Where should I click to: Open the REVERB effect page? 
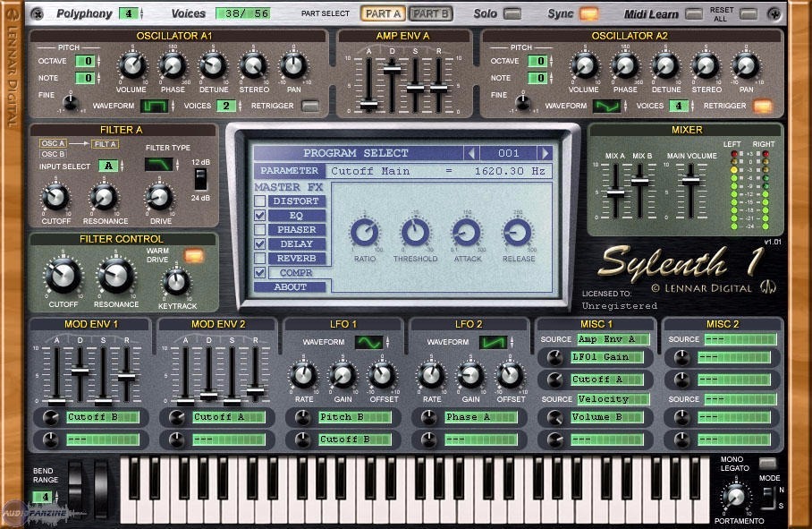click(297, 258)
